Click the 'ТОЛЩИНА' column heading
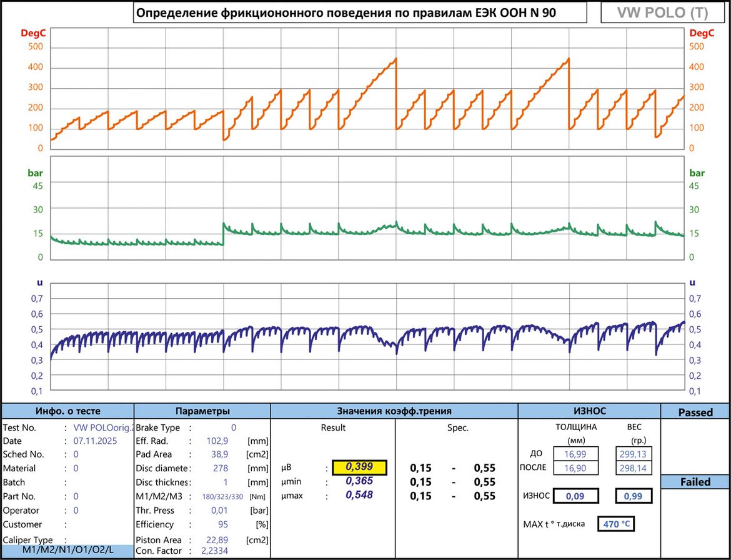The height and width of the screenshot is (560, 731). 576,427
